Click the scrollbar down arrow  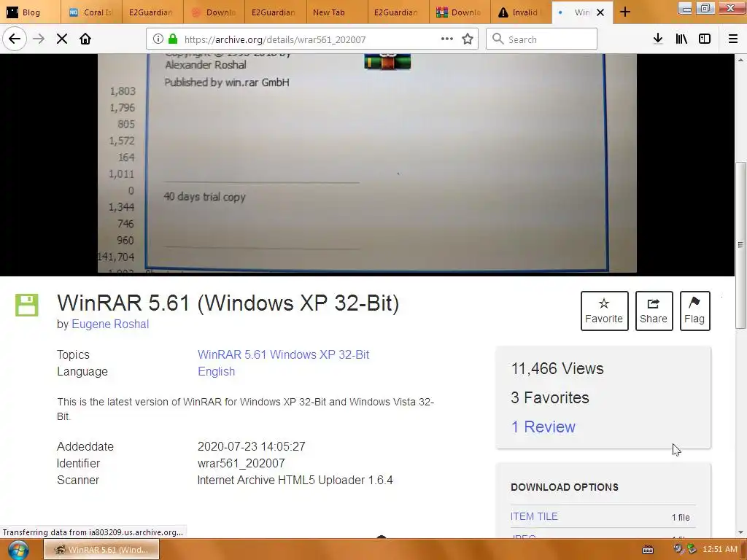[740, 532]
